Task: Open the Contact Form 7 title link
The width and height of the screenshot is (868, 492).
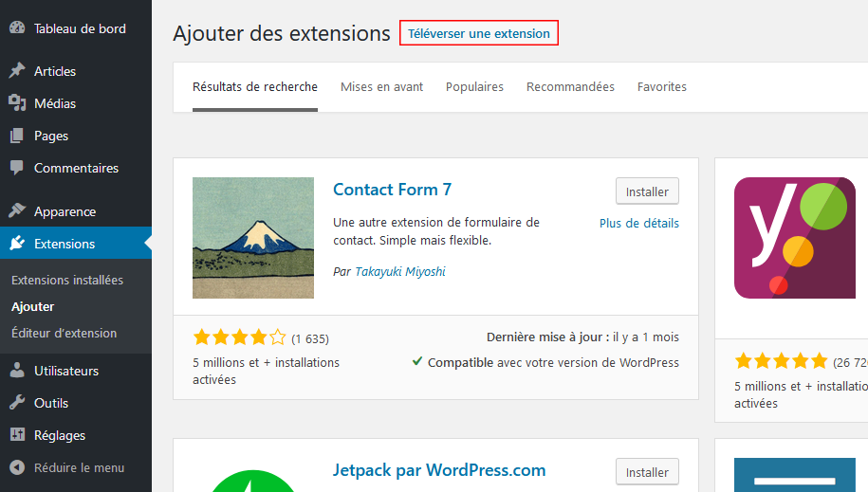Action: coord(392,190)
